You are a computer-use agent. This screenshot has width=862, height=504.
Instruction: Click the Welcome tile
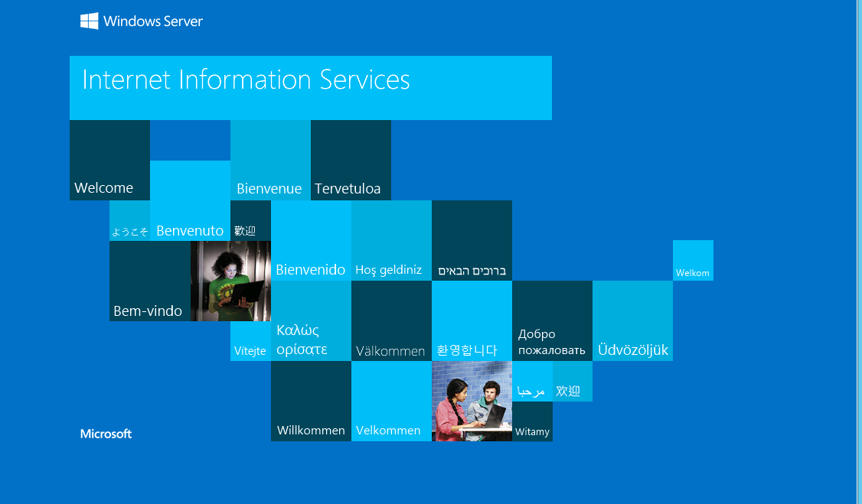110,161
